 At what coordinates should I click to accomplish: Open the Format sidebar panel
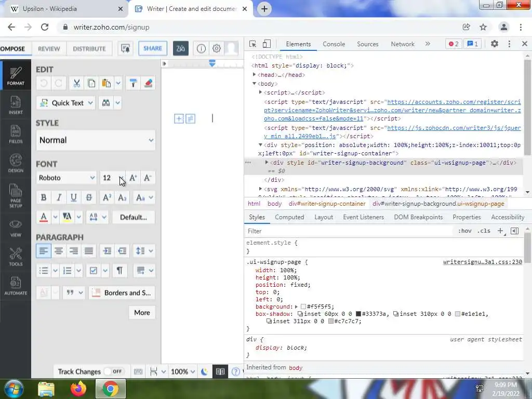16,76
